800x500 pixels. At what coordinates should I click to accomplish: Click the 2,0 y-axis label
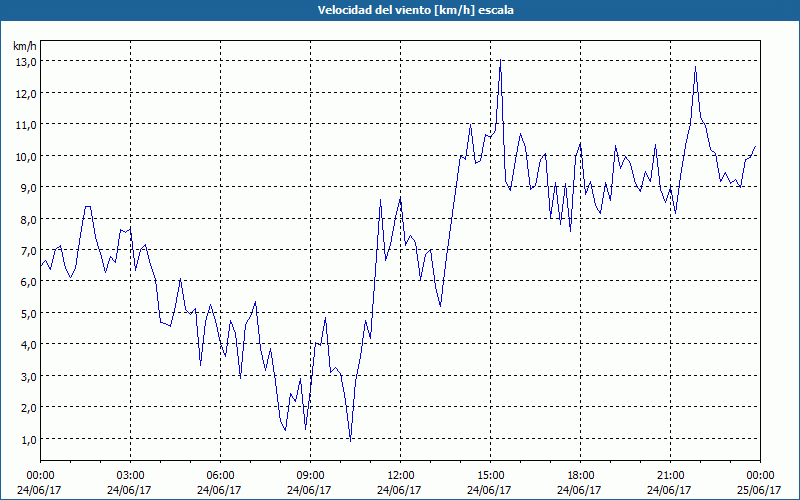click(x=29, y=408)
